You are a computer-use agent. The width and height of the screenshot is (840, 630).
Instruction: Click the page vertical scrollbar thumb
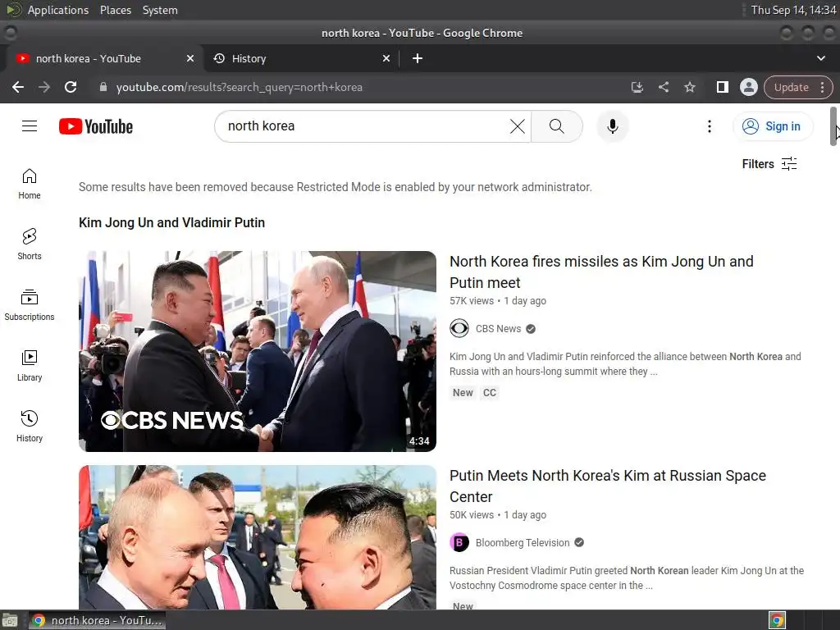[x=833, y=126]
